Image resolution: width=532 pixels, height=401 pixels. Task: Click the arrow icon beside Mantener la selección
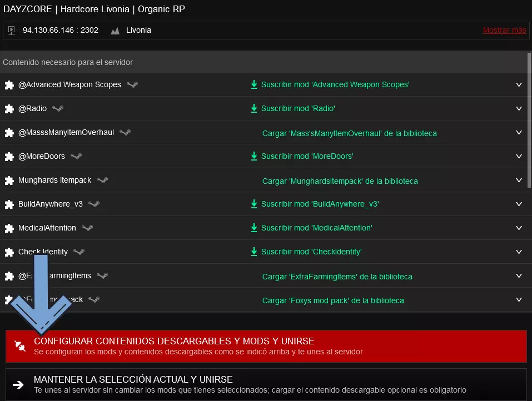coord(18,385)
